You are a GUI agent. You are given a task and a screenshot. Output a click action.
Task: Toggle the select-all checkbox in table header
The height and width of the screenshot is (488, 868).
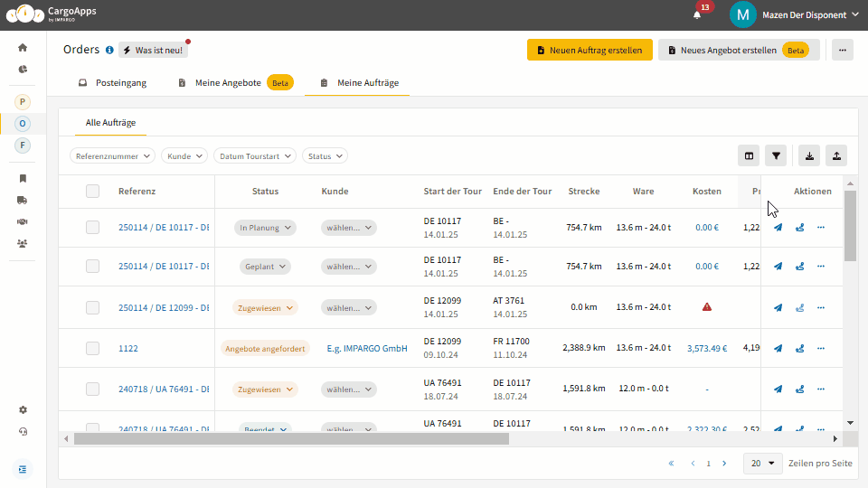(x=92, y=191)
